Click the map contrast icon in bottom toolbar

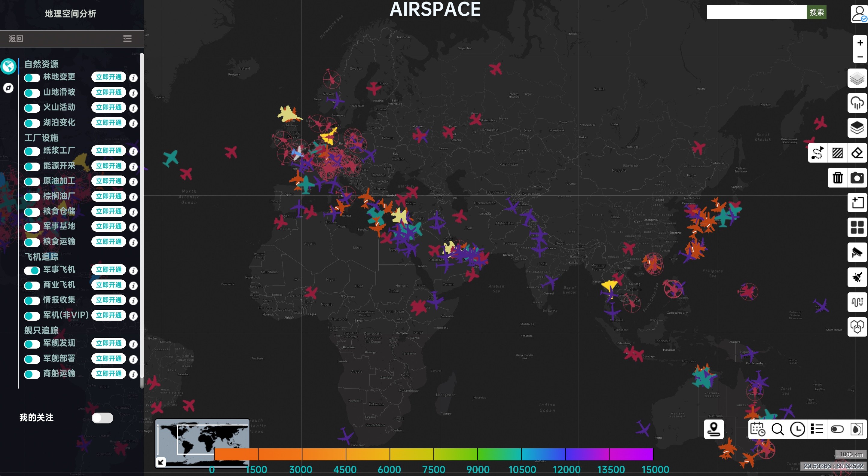coord(857,429)
